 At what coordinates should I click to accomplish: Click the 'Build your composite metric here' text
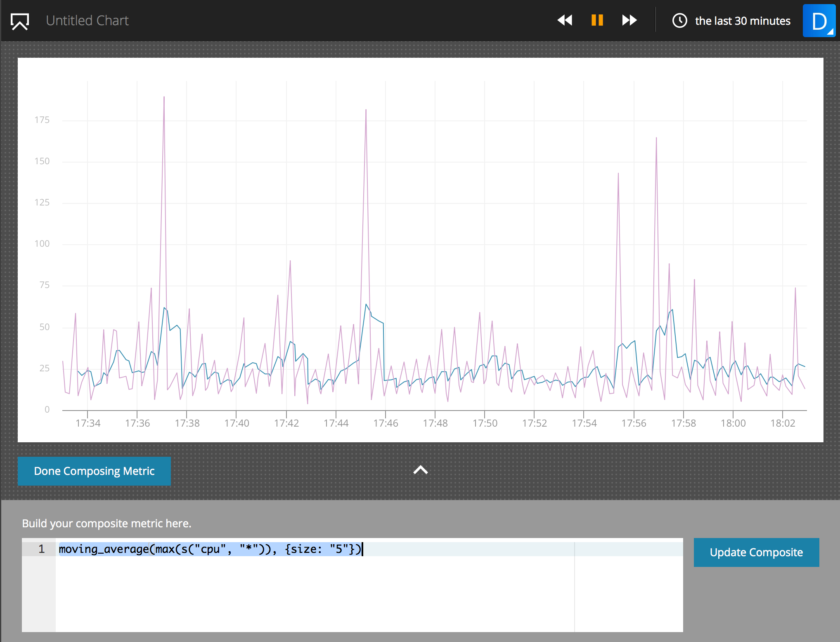point(106,524)
